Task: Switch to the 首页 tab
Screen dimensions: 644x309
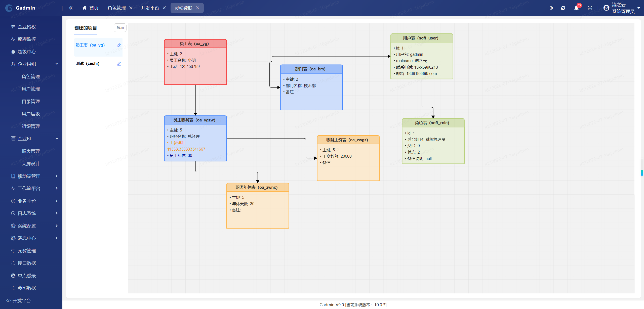Action: pos(90,8)
